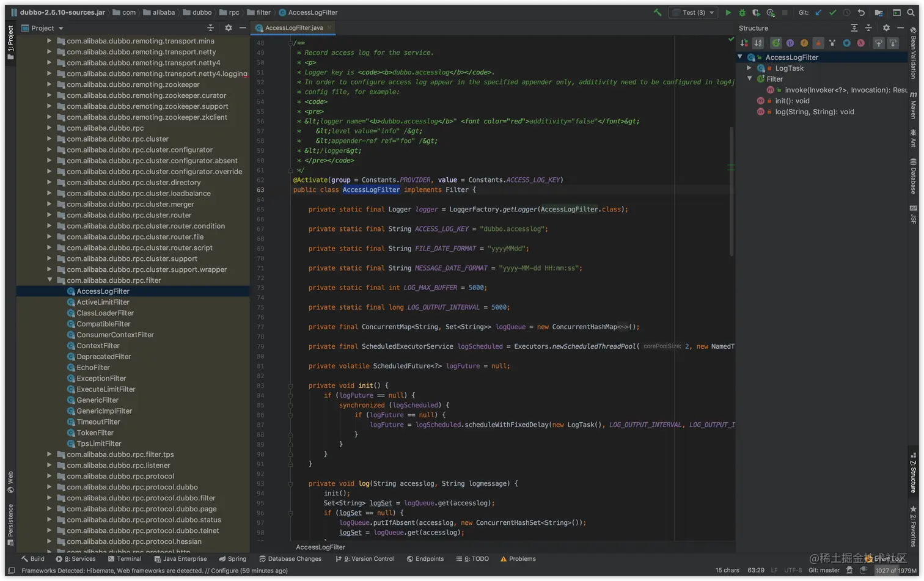Screen dimensions: 924x581
Task: Expand the com.alibaba.dubbo.rpc.cluster package
Action: coord(50,139)
